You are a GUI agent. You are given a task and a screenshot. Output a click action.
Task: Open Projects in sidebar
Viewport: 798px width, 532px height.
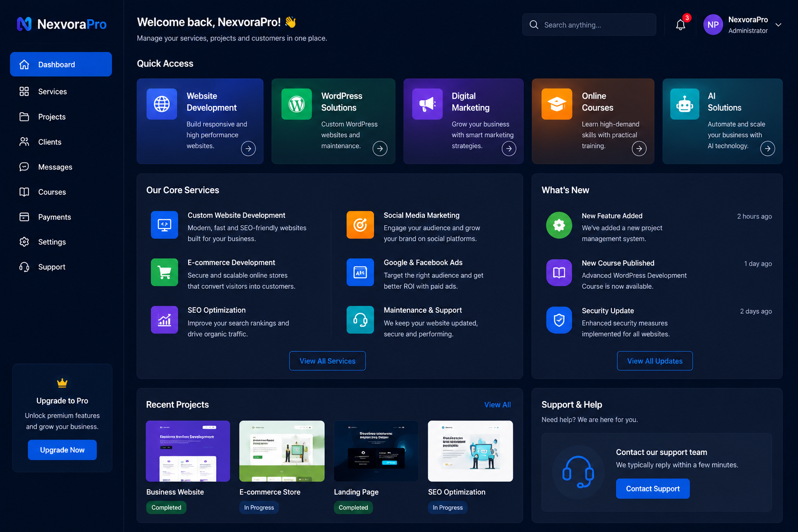pyautogui.click(x=61, y=117)
